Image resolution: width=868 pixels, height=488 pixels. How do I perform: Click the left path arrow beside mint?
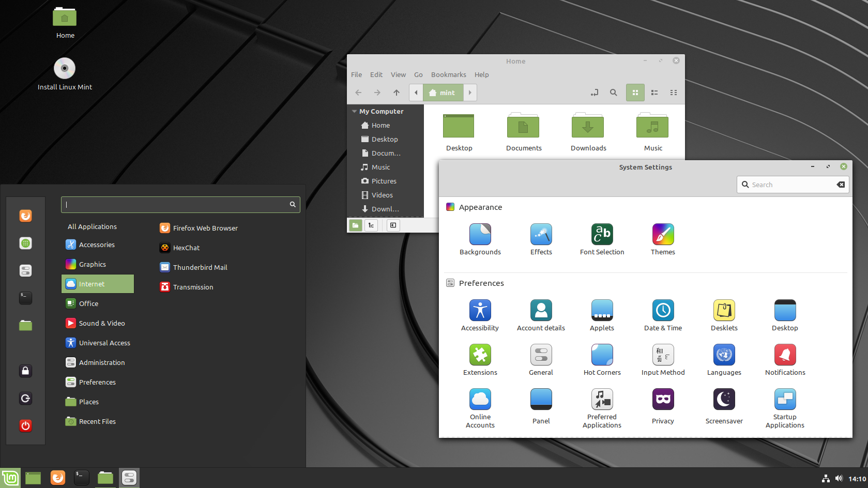click(416, 93)
